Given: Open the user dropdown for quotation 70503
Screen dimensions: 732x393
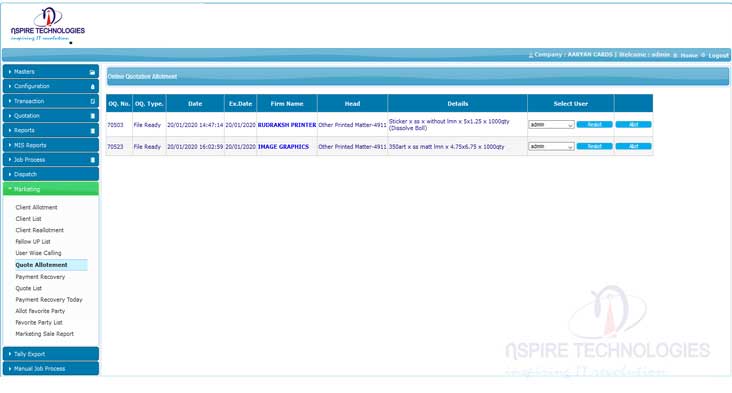Looking at the screenshot, I should [551, 125].
